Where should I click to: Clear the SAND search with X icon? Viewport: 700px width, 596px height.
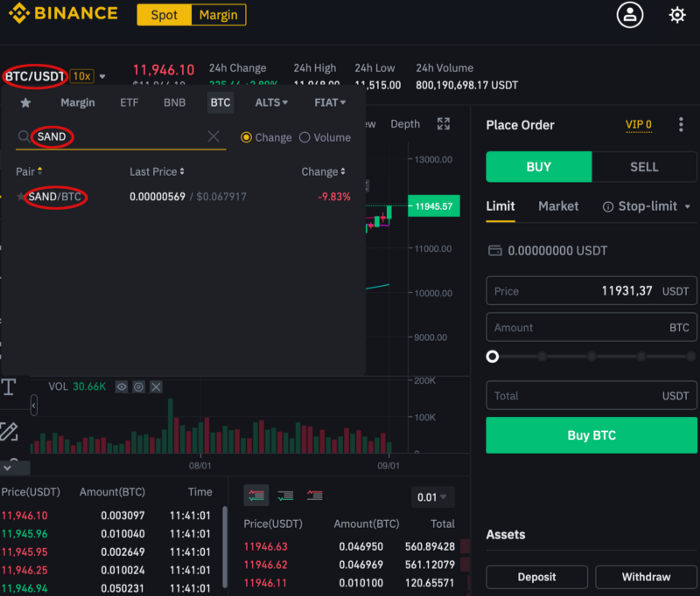click(x=213, y=136)
